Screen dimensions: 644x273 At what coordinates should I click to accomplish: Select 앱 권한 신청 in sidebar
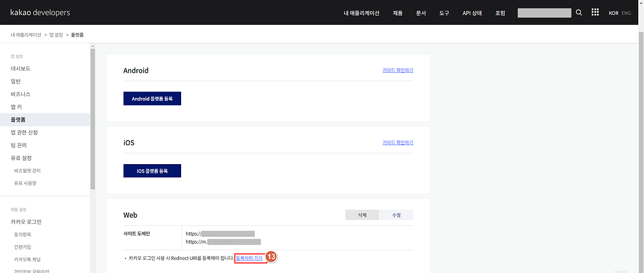[x=24, y=132]
